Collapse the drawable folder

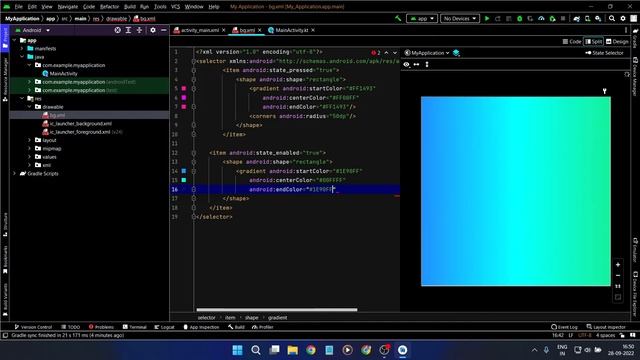29,107
